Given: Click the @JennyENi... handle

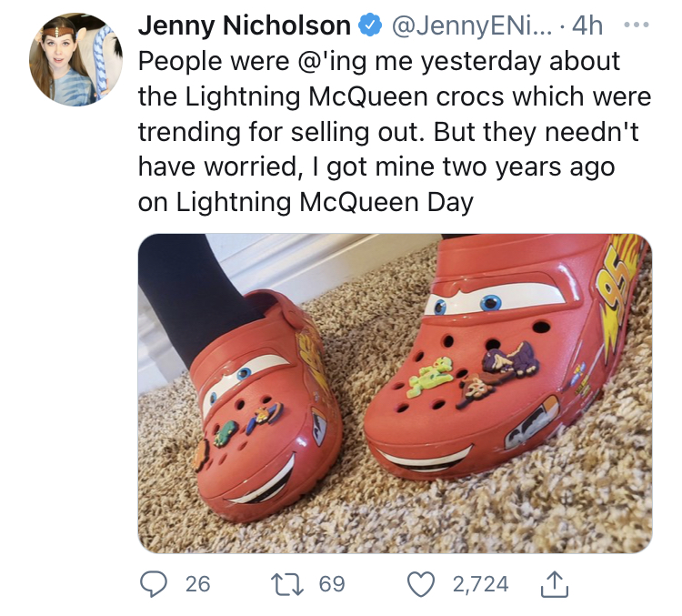Looking at the screenshot, I should [472, 25].
